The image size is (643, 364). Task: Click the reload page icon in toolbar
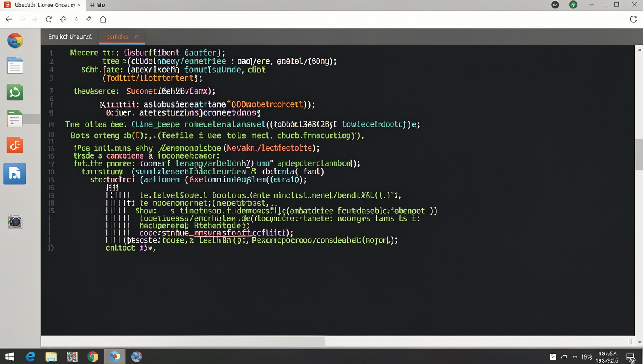coord(49,19)
